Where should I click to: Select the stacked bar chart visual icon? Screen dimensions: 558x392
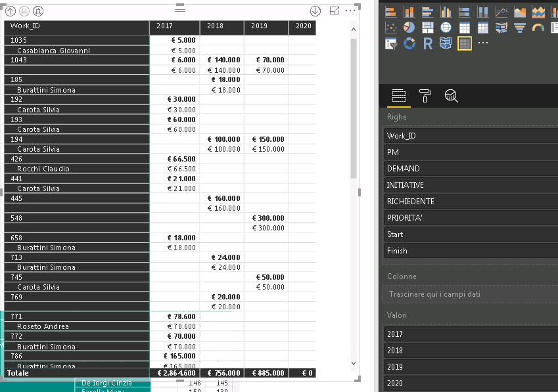391,12
